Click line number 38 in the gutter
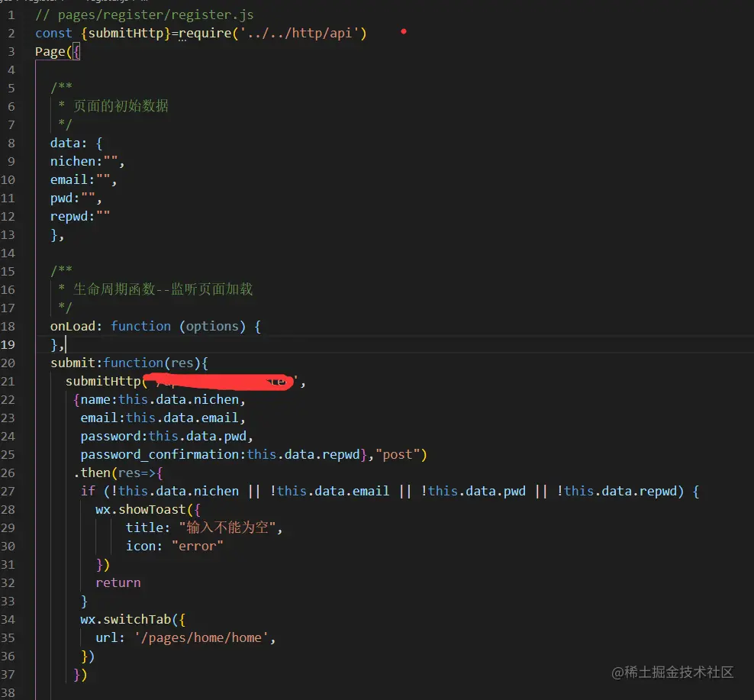 [x=8, y=693]
